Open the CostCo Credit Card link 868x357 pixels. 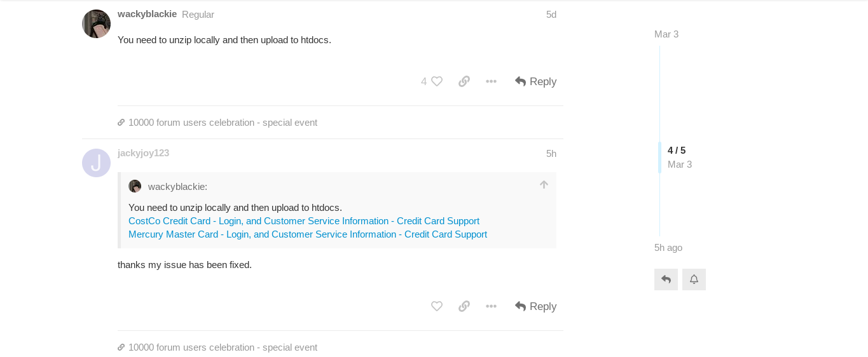click(x=304, y=221)
